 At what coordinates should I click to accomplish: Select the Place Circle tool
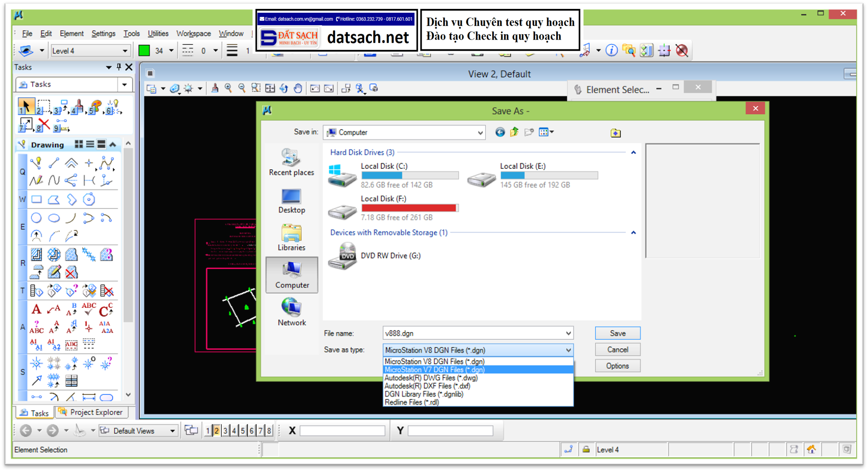click(x=36, y=218)
